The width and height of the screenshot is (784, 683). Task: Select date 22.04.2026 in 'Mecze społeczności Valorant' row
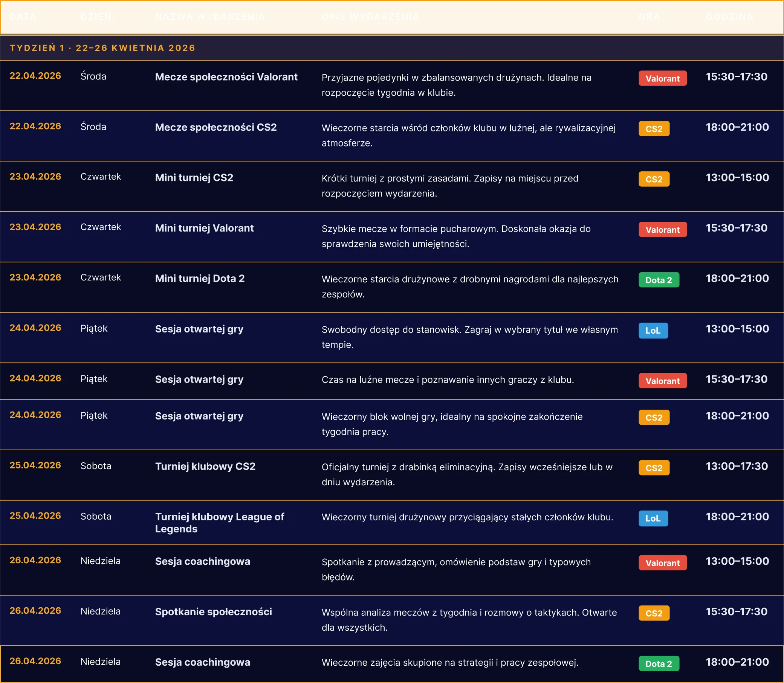[35, 76]
